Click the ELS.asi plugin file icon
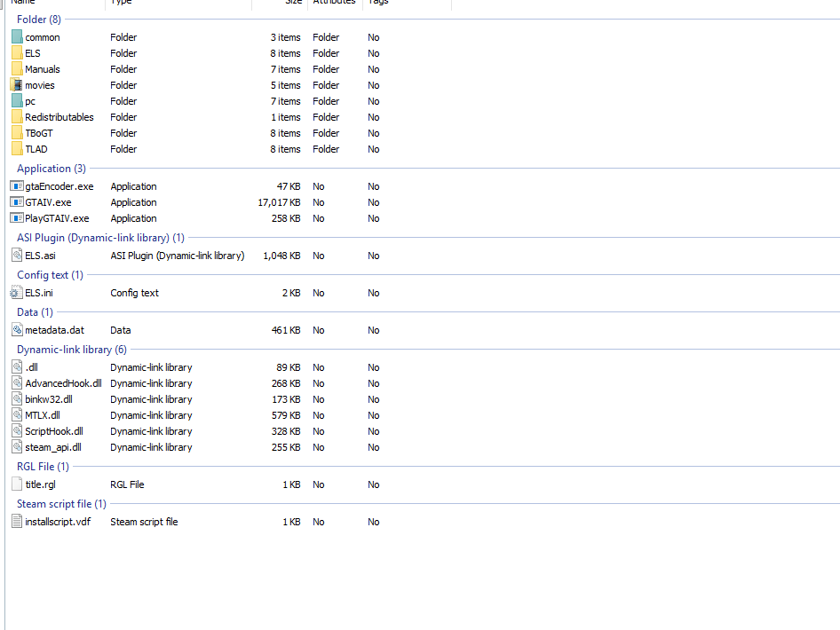Viewport: 840px width, 630px height. [17, 256]
